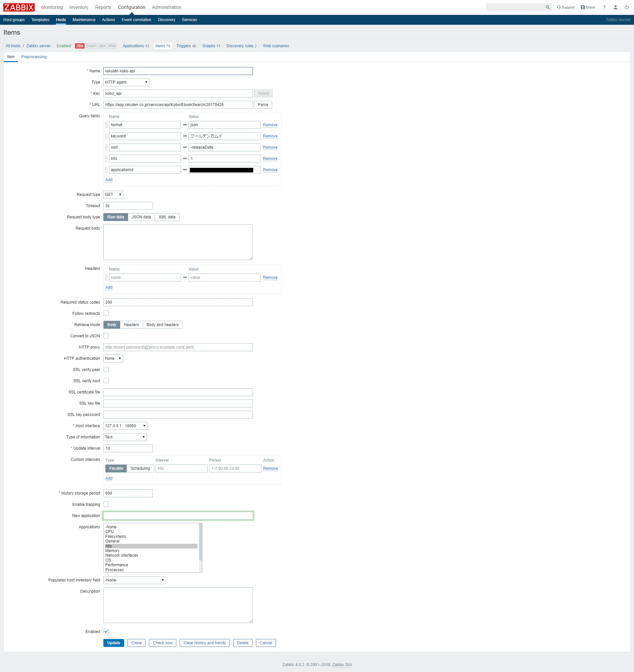Open the Support headset link
This screenshot has width=634, height=672.
pos(565,7)
